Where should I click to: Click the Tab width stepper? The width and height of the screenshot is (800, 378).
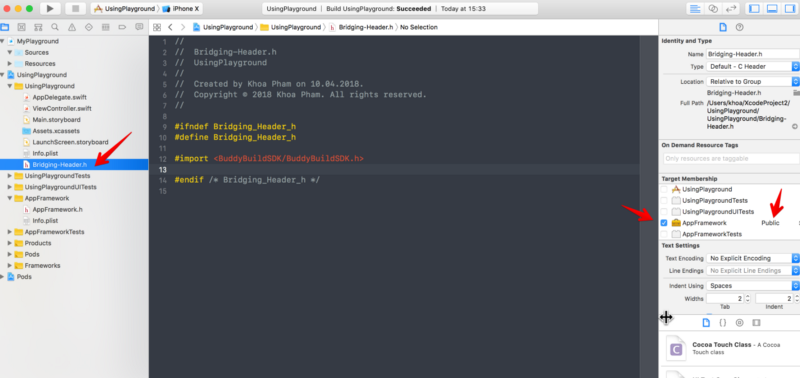pos(748,299)
